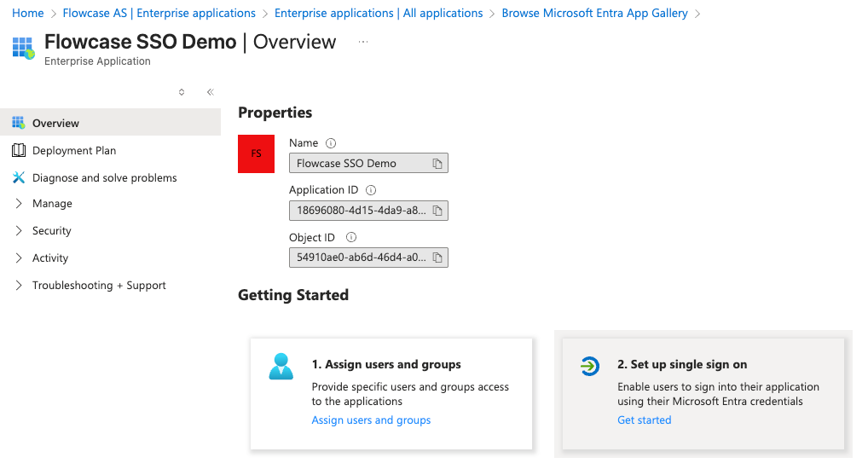
Task: Click the Flowcase SSO Demo app grid icon
Action: click(x=23, y=48)
